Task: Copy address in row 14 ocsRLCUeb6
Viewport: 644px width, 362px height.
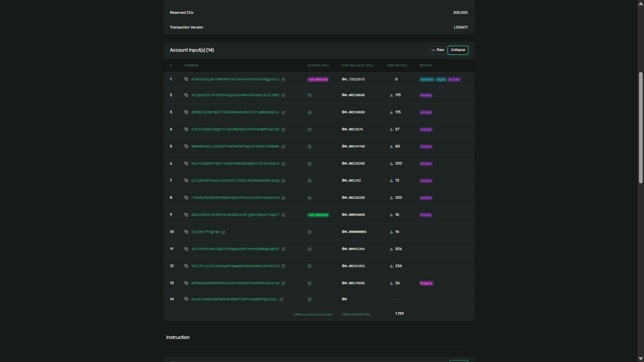Action: pyautogui.click(x=186, y=299)
